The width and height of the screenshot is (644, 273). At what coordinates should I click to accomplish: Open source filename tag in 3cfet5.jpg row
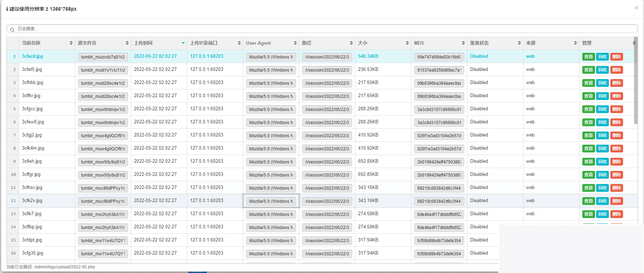(103, 70)
